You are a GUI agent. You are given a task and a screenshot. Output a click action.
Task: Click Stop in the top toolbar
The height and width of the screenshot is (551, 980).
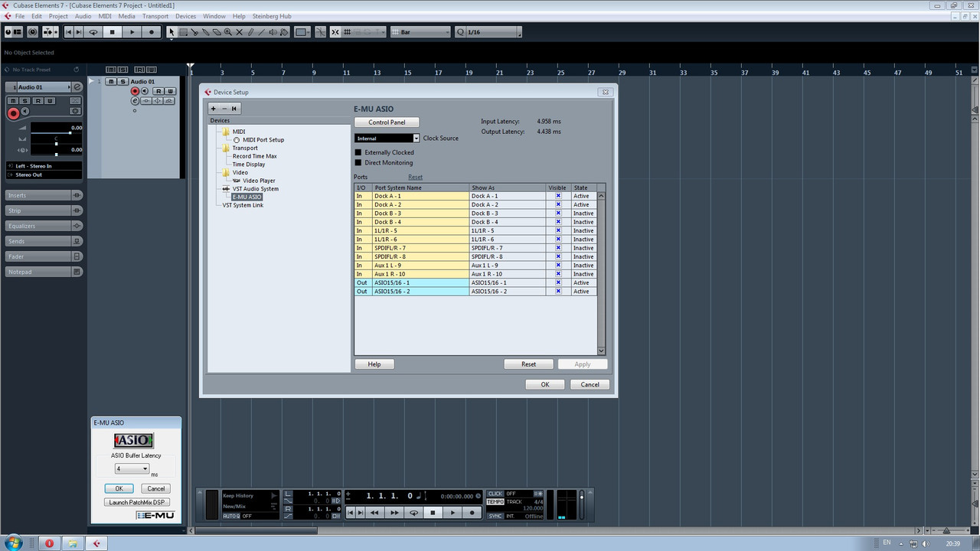click(112, 32)
